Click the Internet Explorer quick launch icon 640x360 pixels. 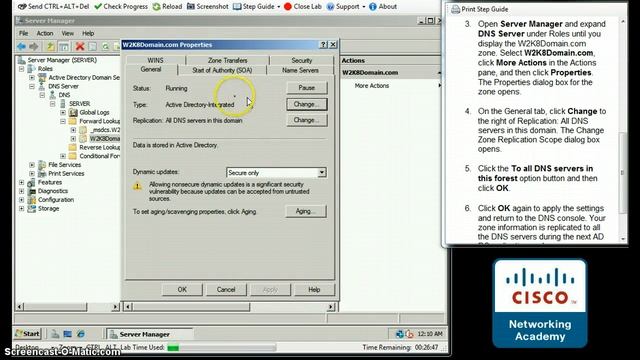pos(81,334)
